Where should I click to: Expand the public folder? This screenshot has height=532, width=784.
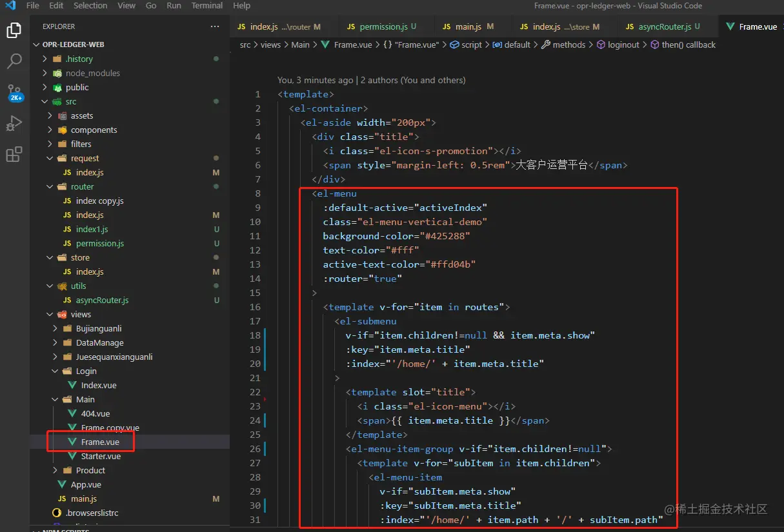[x=77, y=87]
